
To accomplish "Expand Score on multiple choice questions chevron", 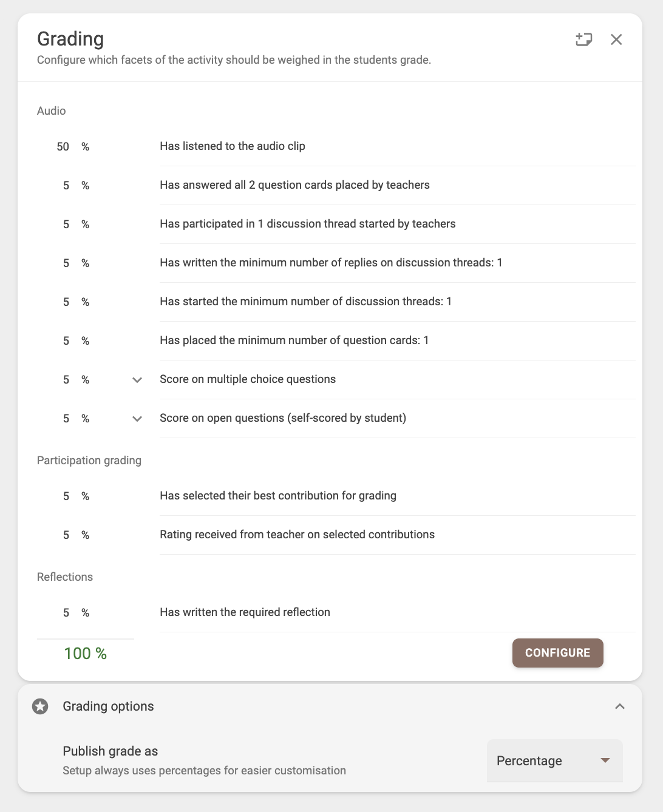I will coord(137,380).
